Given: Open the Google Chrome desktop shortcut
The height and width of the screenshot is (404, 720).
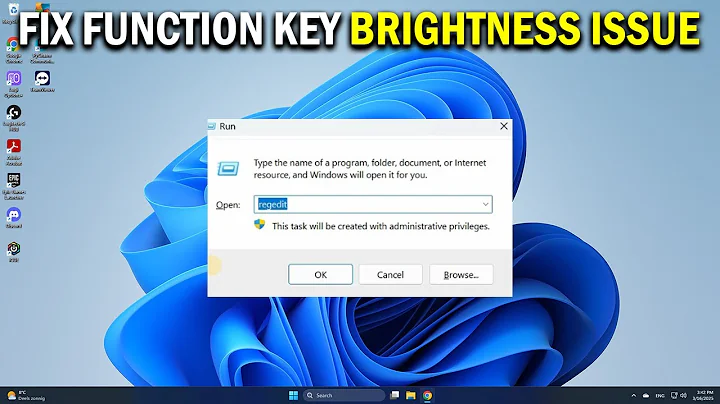Looking at the screenshot, I should (x=13, y=50).
